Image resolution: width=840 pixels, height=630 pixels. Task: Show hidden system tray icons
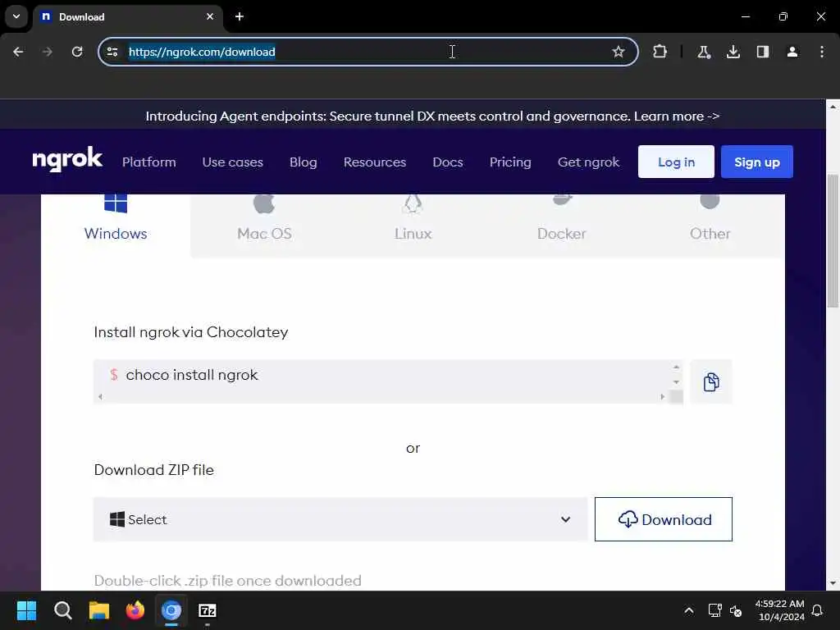click(689, 610)
